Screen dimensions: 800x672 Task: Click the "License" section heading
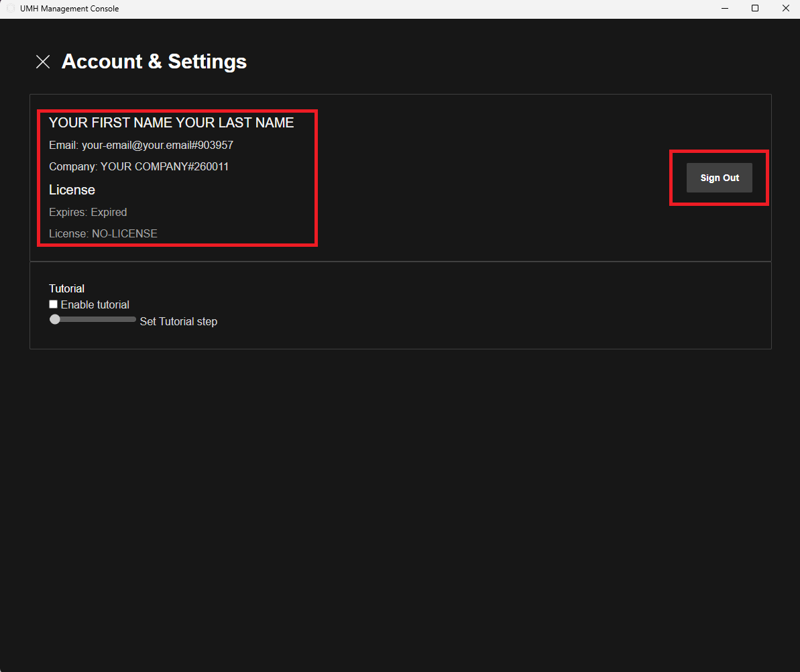pos(72,190)
